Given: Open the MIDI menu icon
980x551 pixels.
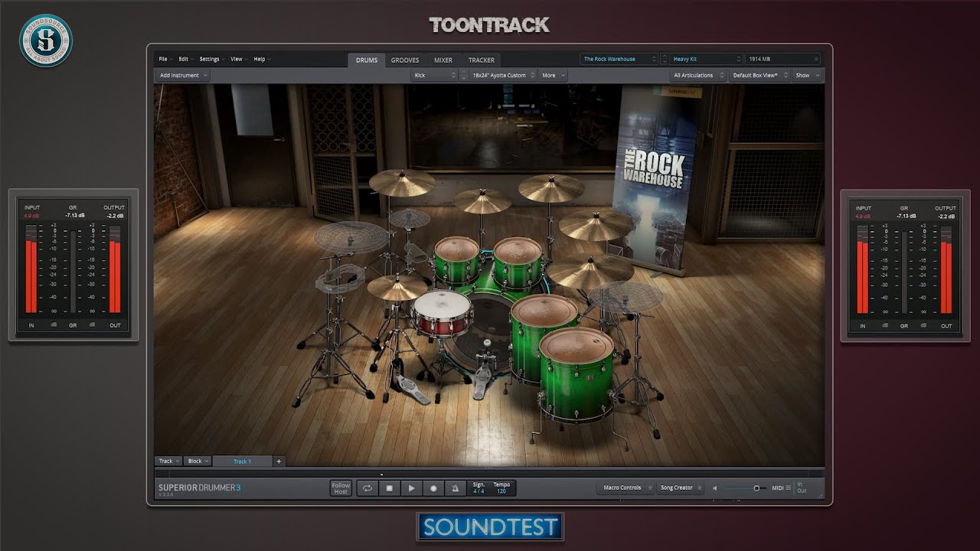Looking at the screenshot, I should coord(788,488).
